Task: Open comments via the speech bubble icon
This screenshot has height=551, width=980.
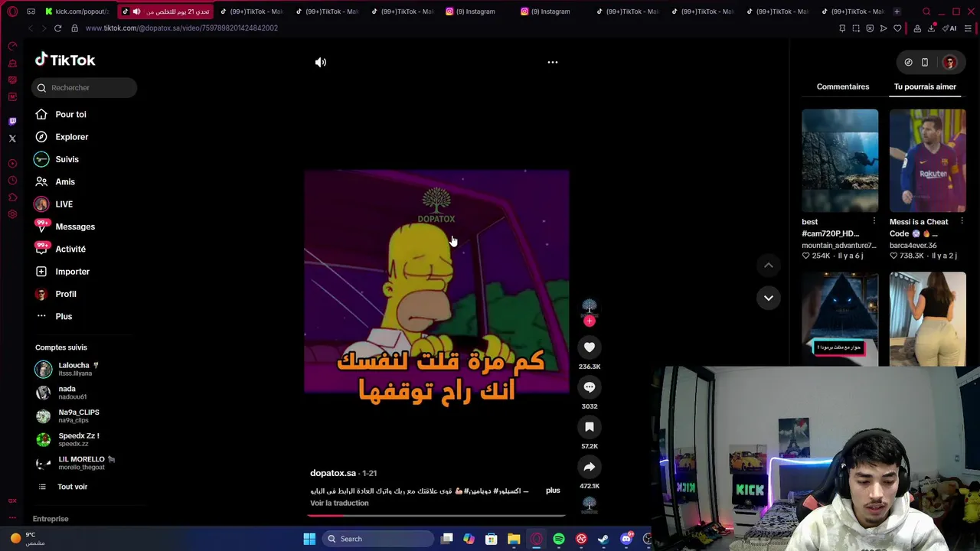Action: 590,387
